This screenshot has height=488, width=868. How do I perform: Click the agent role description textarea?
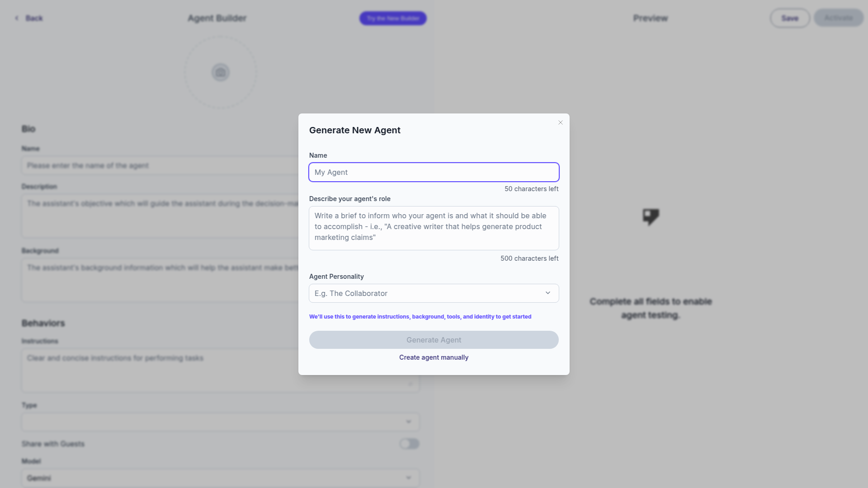(434, 228)
